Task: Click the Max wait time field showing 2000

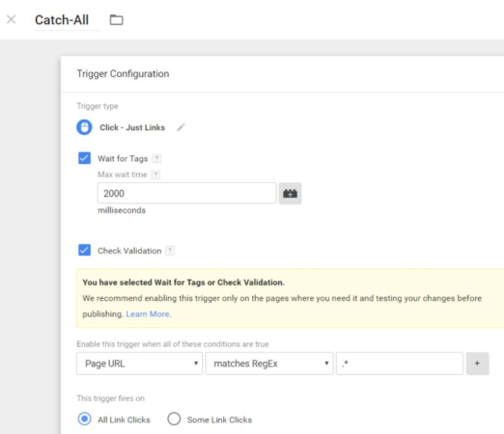Action: 187,193
